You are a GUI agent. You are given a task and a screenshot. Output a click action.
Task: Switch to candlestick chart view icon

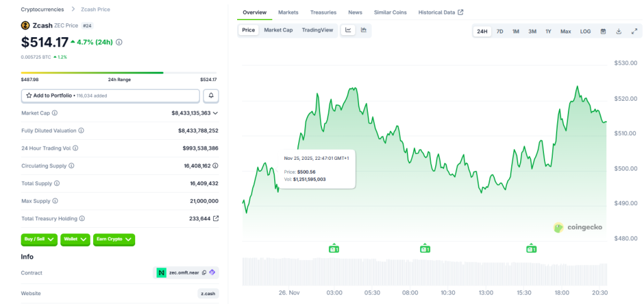point(364,30)
